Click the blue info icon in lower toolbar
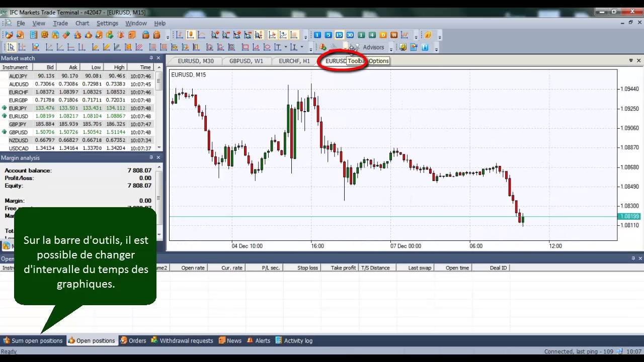644x362 pixels. 425,47
